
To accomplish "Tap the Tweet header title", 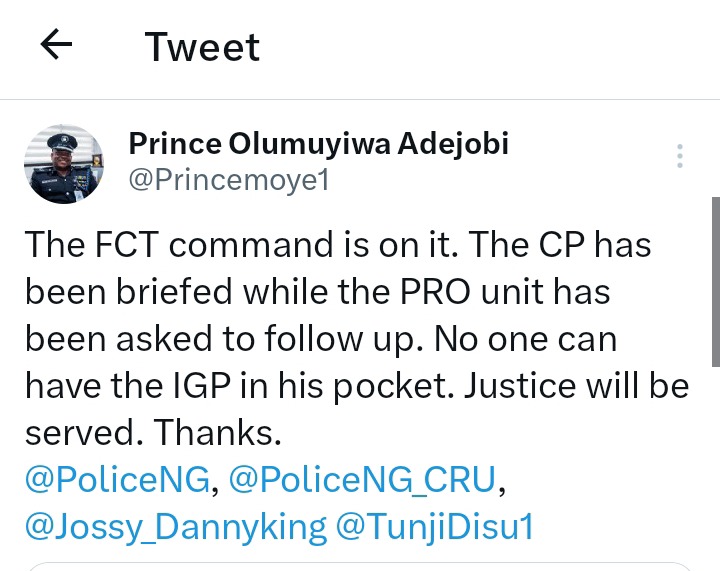I will tap(202, 47).
